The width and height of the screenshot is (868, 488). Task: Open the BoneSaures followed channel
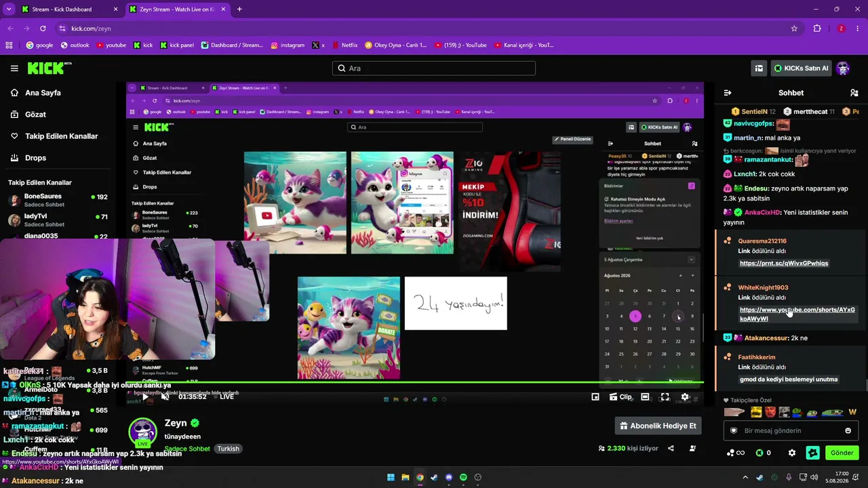[58, 200]
